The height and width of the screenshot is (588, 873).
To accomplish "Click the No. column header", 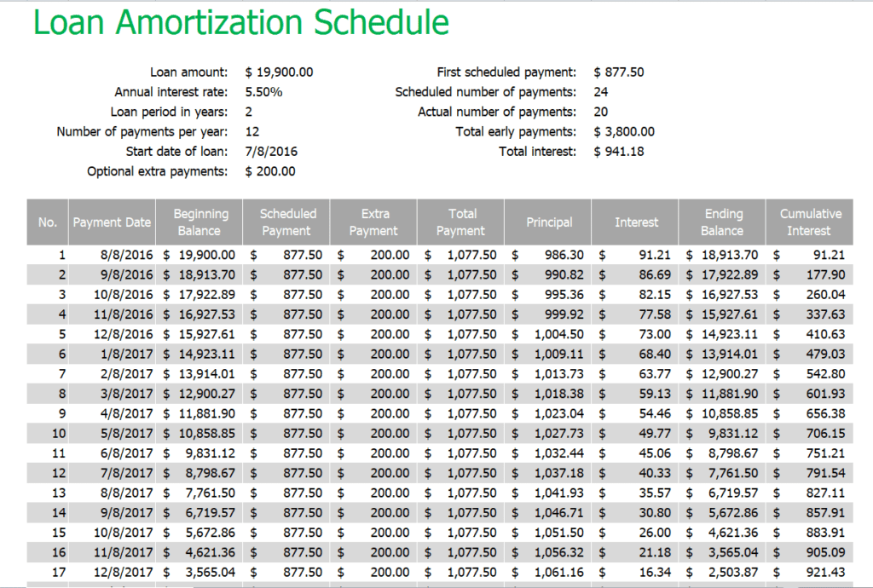I will pos(48,222).
